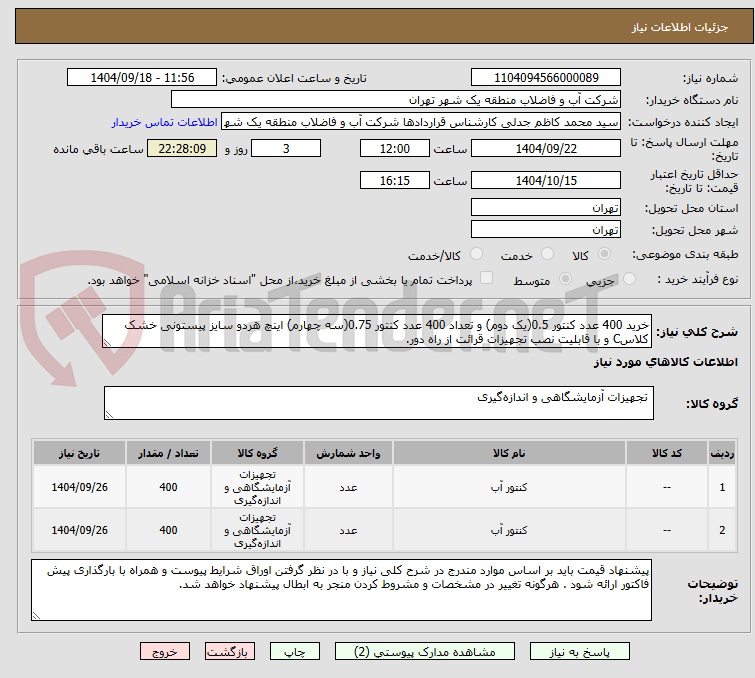The image size is (755, 678).
Task: Select the کالا/خدمت radio button
Action: coord(476,253)
